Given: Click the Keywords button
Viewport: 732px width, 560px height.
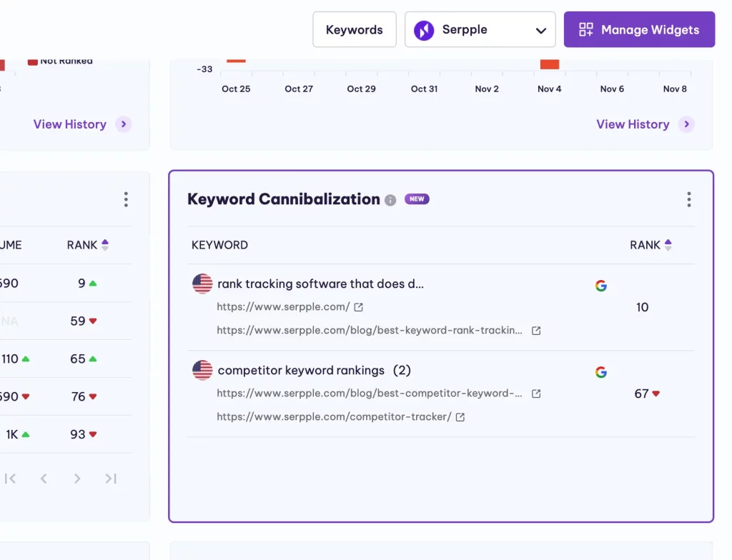Looking at the screenshot, I should (x=355, y=29).
